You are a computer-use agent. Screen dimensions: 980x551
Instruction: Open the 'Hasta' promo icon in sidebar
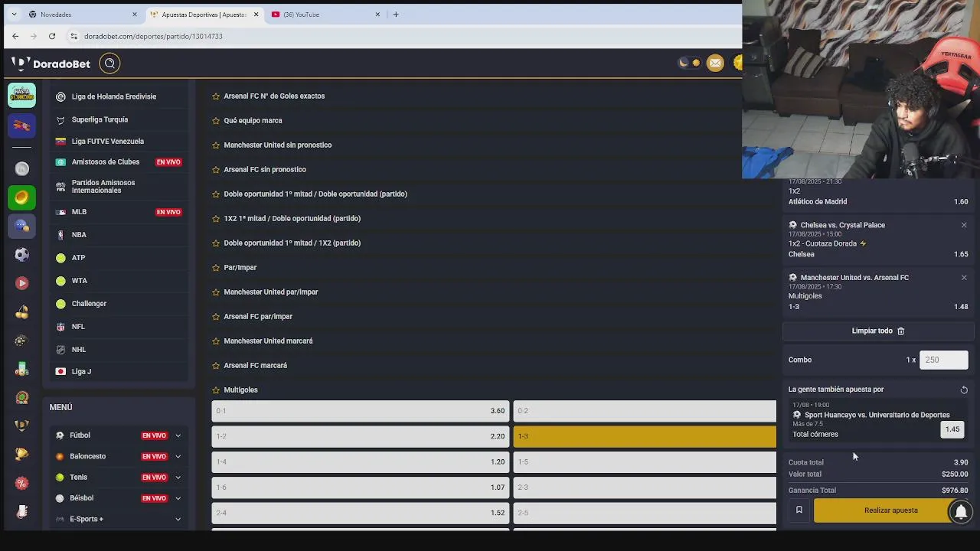pyautogui.click(x=21, y=95)
